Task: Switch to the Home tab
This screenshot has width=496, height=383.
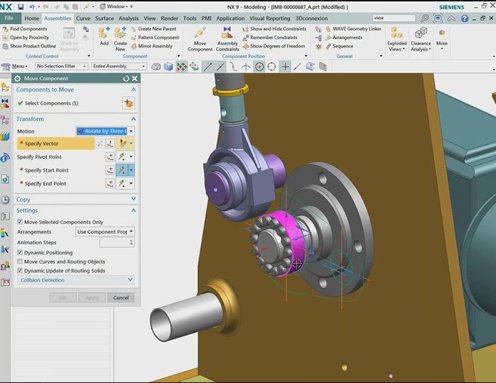Action: [32, 18]
